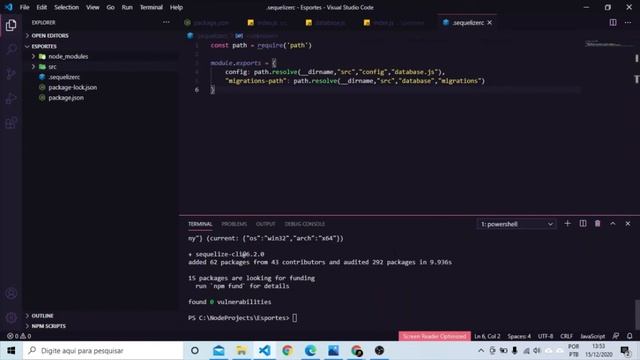
Task: Open the Manage gear icon
Action: click(x=11, y=317)
